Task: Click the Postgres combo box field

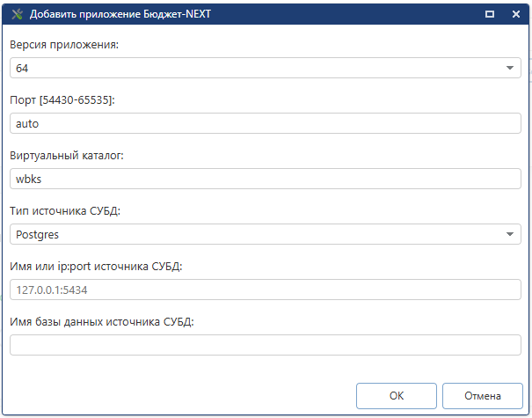Action: [x=255, y=234]
